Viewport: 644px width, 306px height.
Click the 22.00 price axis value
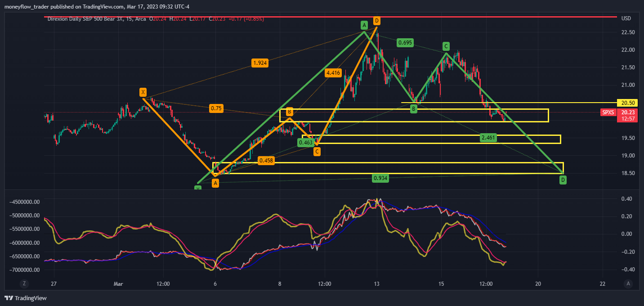(x=628, y=50)
